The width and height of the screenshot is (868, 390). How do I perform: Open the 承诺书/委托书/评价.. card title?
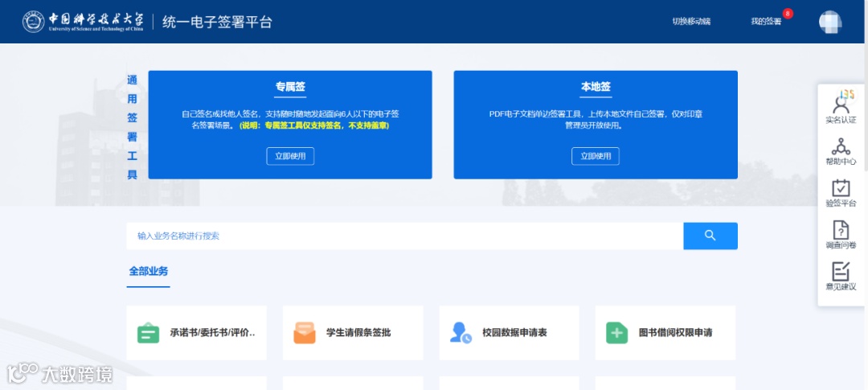[212, 333]
